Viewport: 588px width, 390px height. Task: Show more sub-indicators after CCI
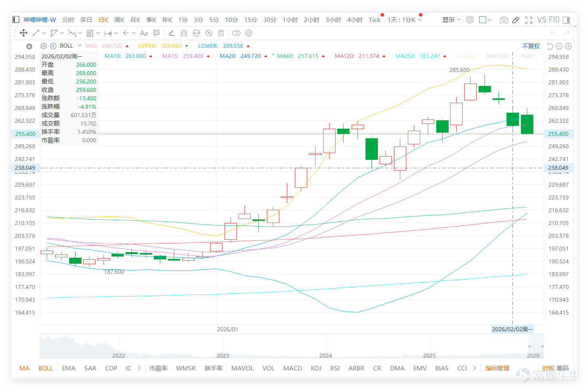pos(475,368)
